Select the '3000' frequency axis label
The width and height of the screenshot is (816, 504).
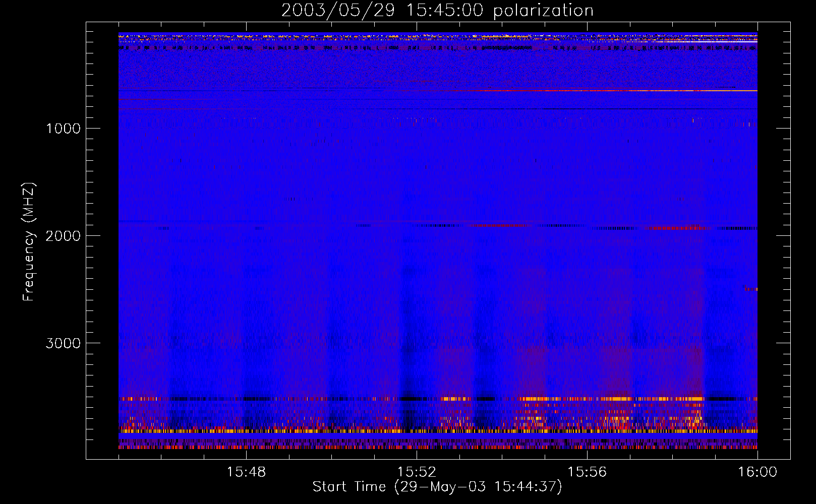click(63, 343)
